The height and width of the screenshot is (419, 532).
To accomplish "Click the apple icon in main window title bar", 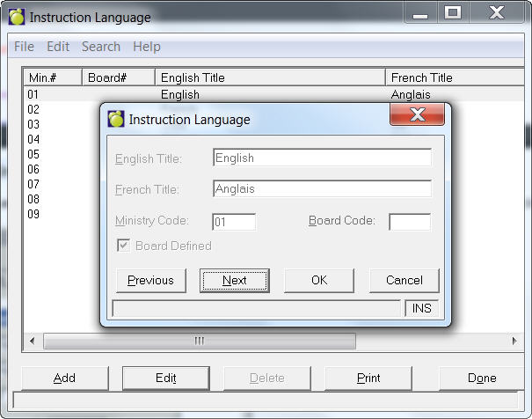I will pos(17,17).
